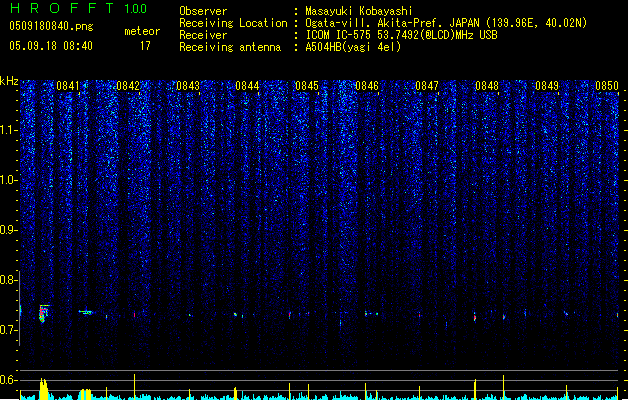
Task: Click the 1.0 kHz axis label
Action: pyautogui.click(x=8, y=180)
